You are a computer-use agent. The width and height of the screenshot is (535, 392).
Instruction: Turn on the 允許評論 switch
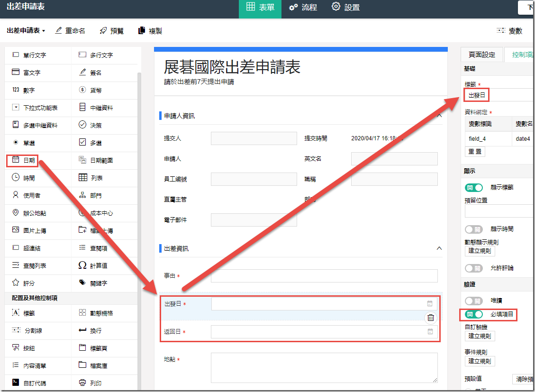[x=473, y=268]
